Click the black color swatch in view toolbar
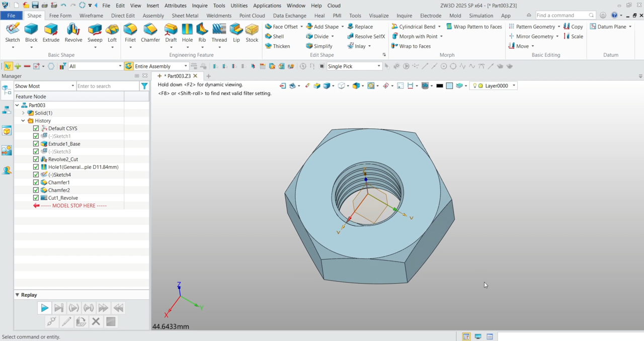This screenshot has height=341, width=644. [439, 86]
